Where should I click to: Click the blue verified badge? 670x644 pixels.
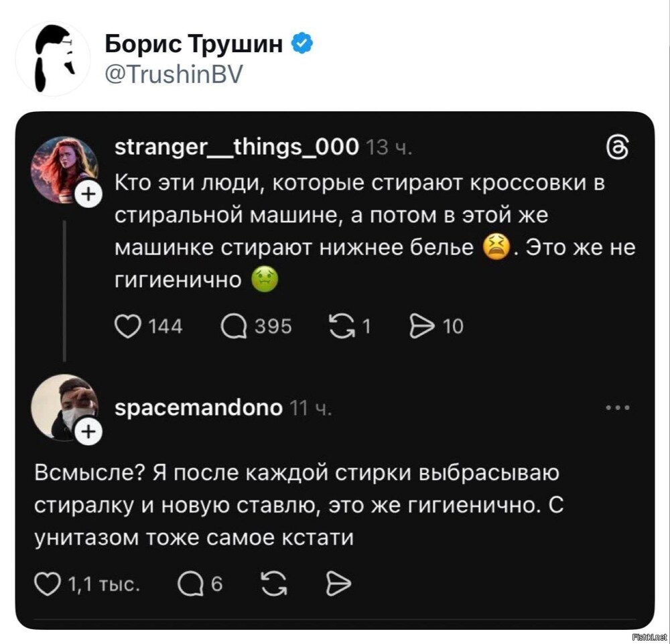(303, 45)
